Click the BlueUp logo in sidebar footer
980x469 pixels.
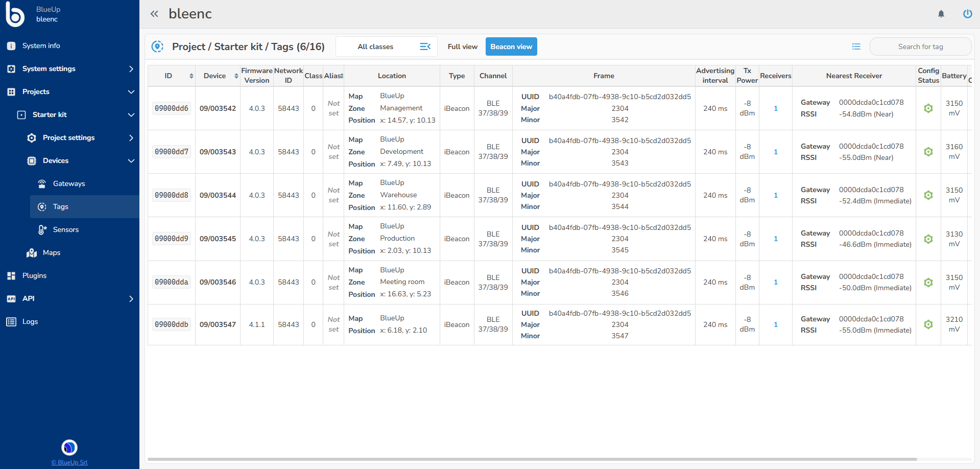tap(69, 448)
